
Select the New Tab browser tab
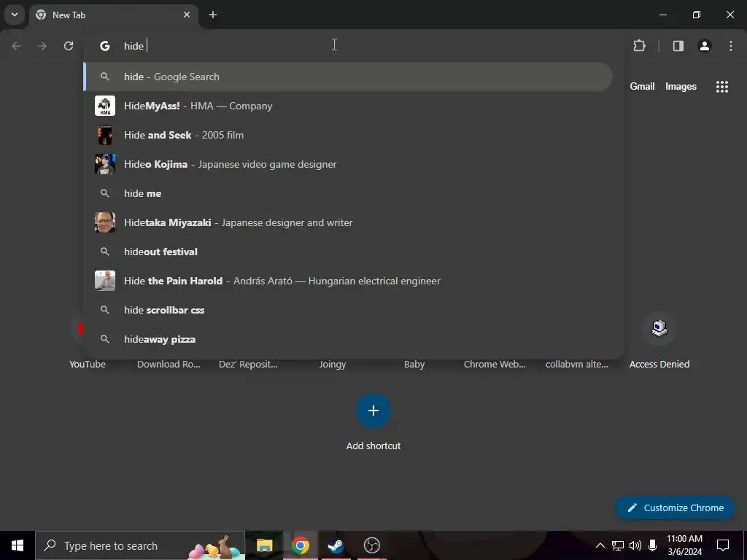click(x=113, y=15)
